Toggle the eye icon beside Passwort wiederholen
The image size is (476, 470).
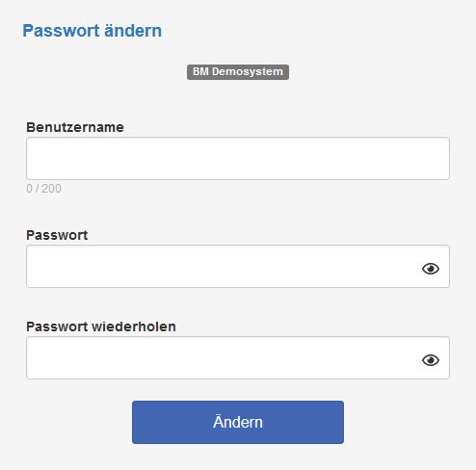(x=431, y=360)
